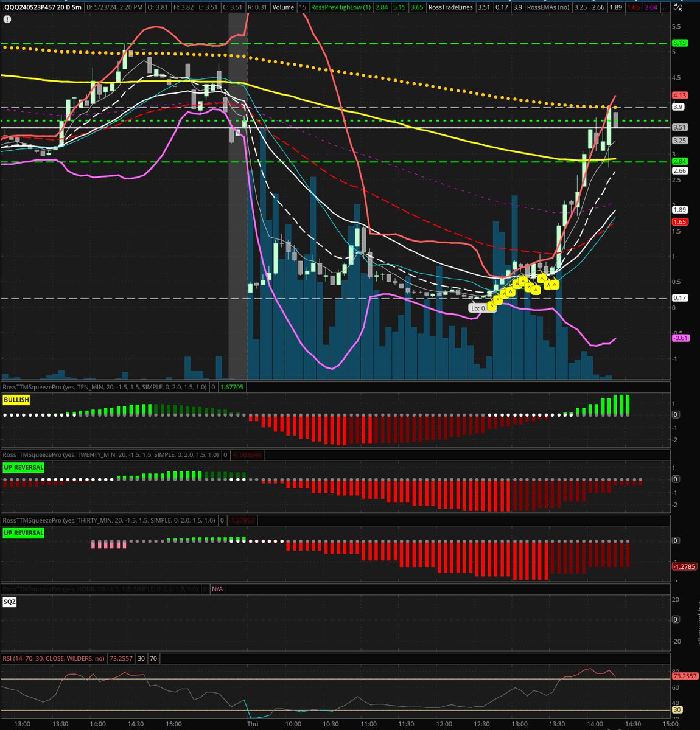Click the 1.89 price axis bubble

click(x=679, y=210)
